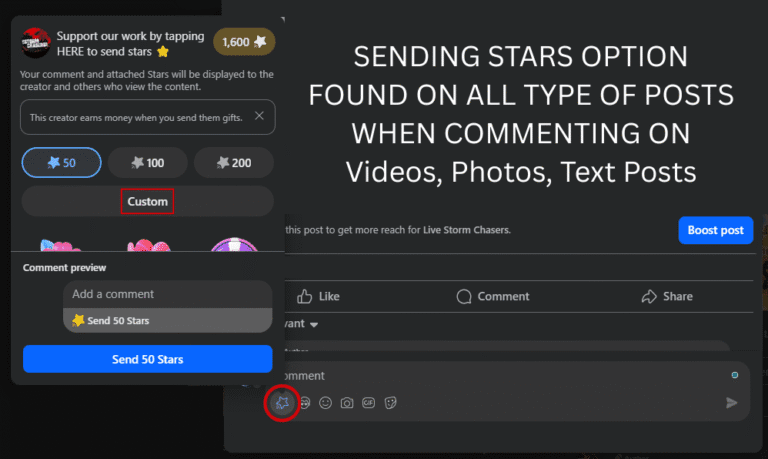Attach a photo using the camera icon
768x459 pixels.
point(347,402)
